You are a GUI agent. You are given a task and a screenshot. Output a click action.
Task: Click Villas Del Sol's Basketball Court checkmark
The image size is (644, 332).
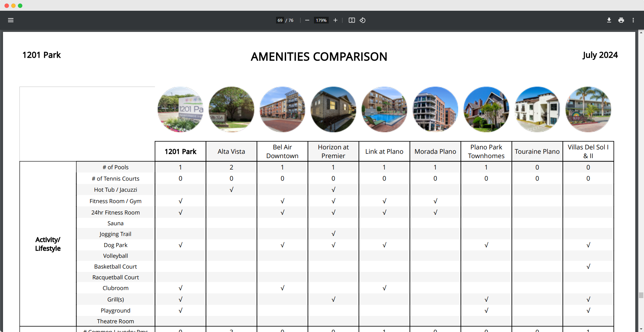(x=588, y=267)
